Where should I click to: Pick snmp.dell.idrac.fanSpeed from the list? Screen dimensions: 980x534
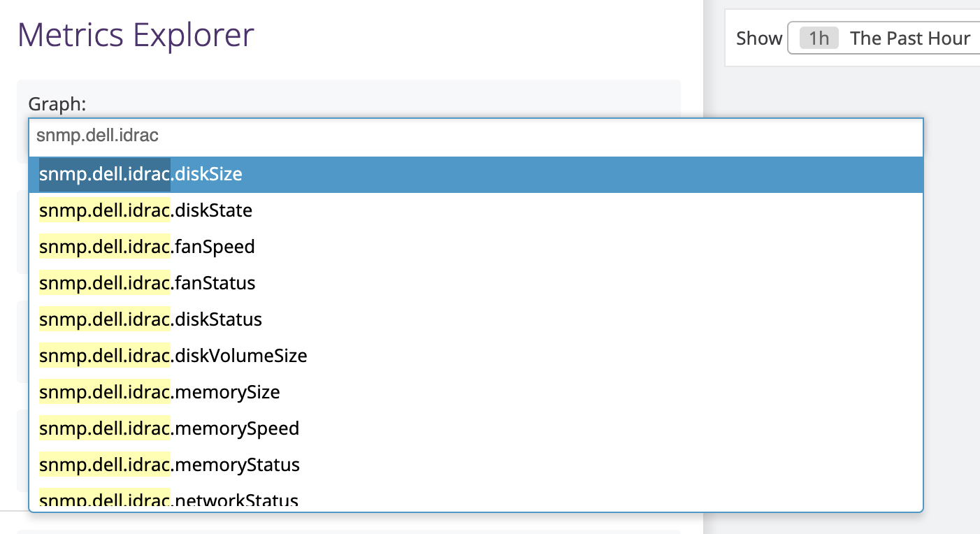(475, 247)
